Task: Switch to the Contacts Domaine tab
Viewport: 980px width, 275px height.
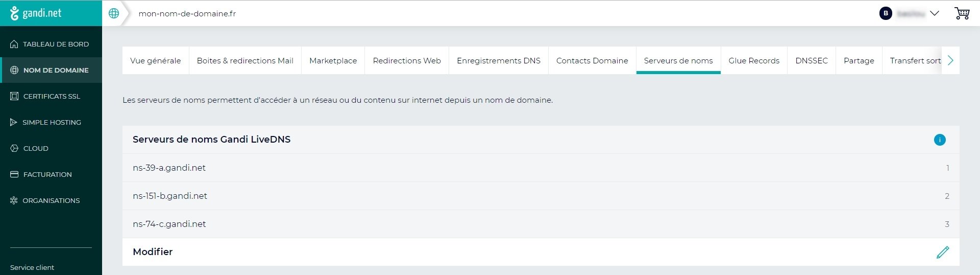Action: (592, 60)
